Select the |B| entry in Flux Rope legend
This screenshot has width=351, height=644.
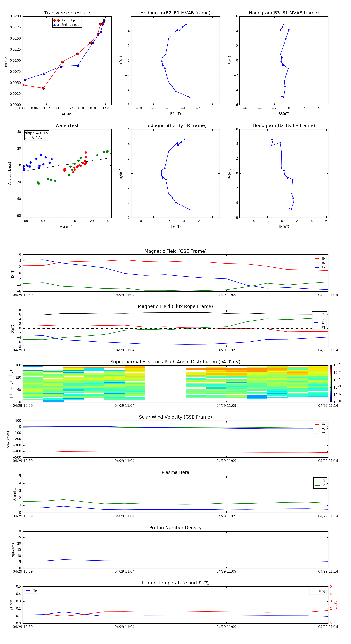point(320,327)
